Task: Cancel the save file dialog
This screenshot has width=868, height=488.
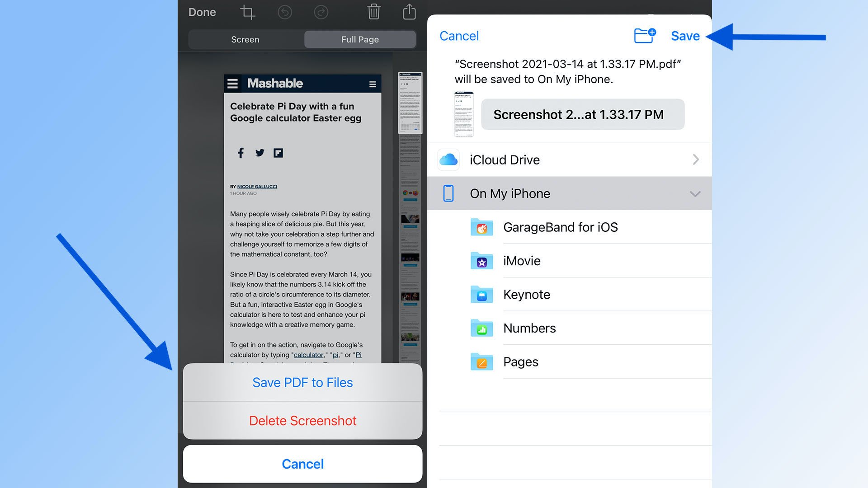Action: click(458, 36)
